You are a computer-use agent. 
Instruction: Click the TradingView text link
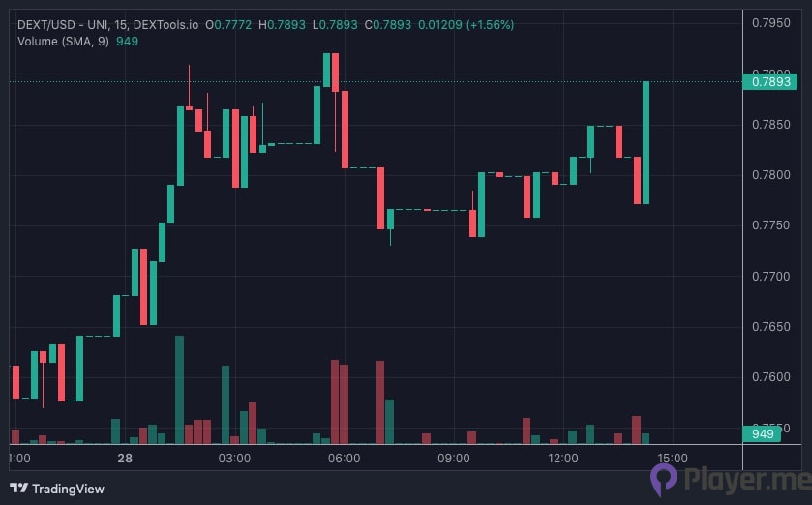pyautogui.click(x=68, y=489)
